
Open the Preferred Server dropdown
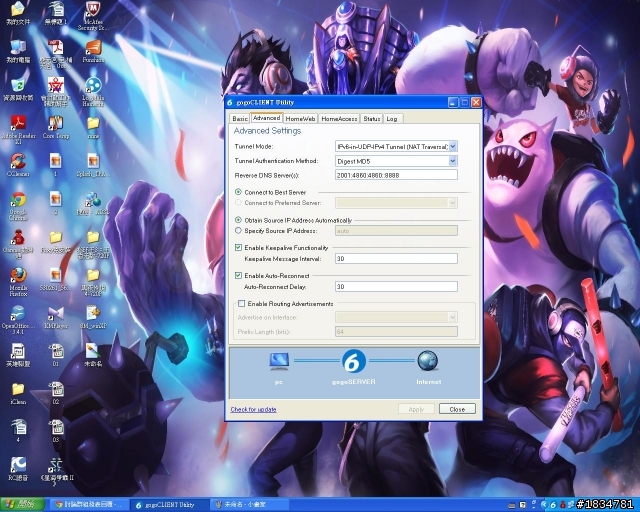coord(453,203)
